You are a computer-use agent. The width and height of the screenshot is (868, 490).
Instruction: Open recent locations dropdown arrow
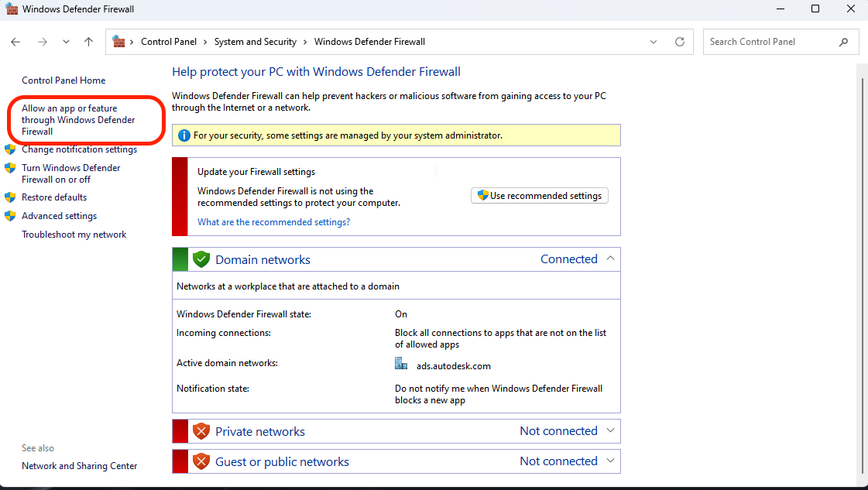(x=66, y=42)
